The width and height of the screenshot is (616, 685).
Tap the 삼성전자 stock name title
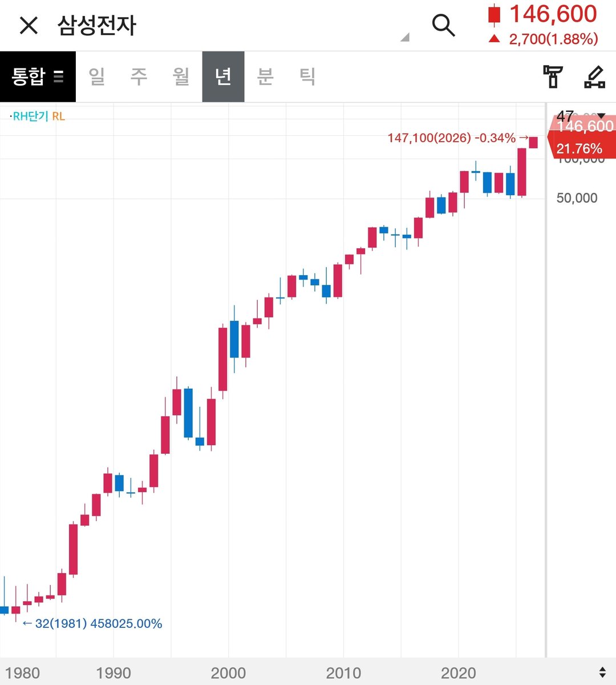pos(96,26)
